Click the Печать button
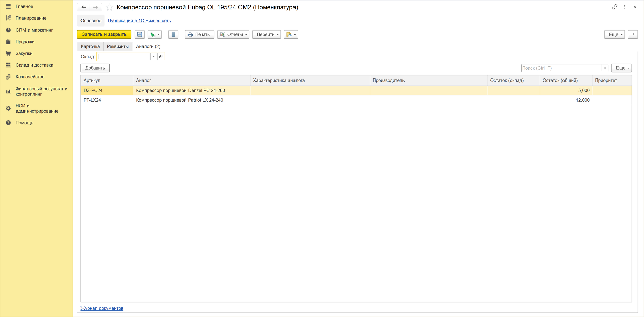Screen dimensions: 644x317 [200, 35]
